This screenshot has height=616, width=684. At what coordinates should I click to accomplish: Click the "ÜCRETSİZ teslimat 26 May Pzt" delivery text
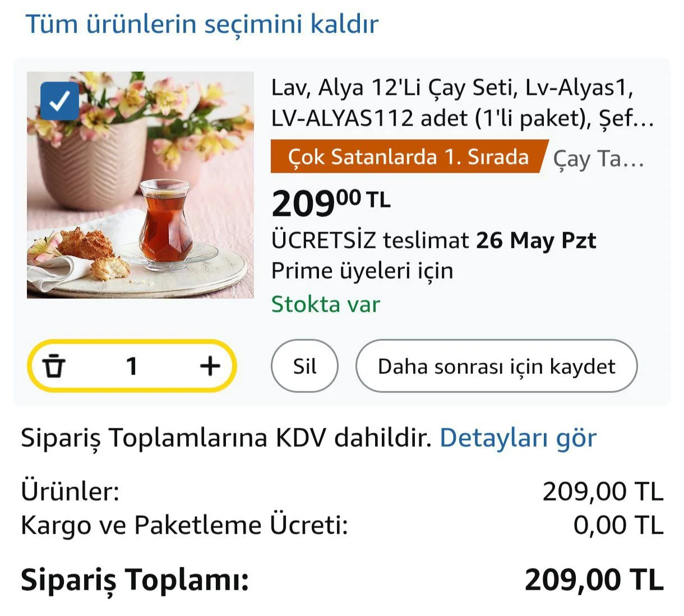coord(433,240)
